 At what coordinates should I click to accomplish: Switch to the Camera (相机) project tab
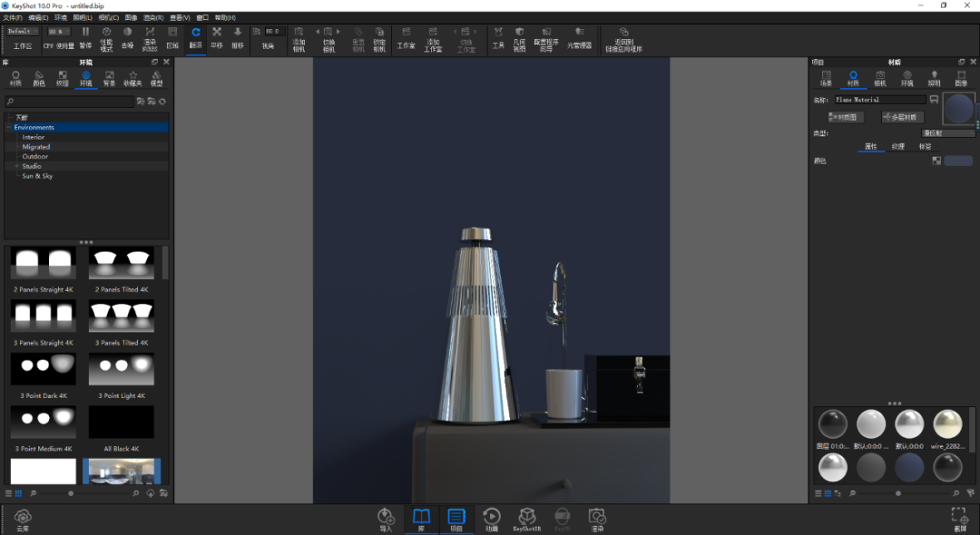[x=880, y=78]
